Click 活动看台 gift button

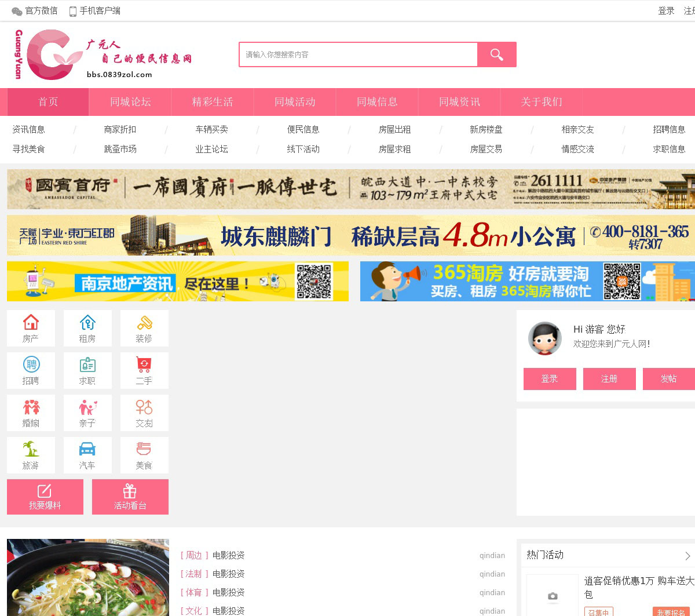[x=130, y=497]
